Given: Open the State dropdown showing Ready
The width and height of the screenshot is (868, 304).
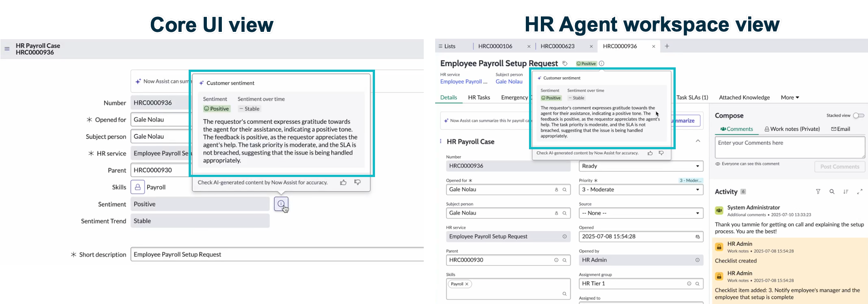Looking at the screenshot, I should pos(641,166).
